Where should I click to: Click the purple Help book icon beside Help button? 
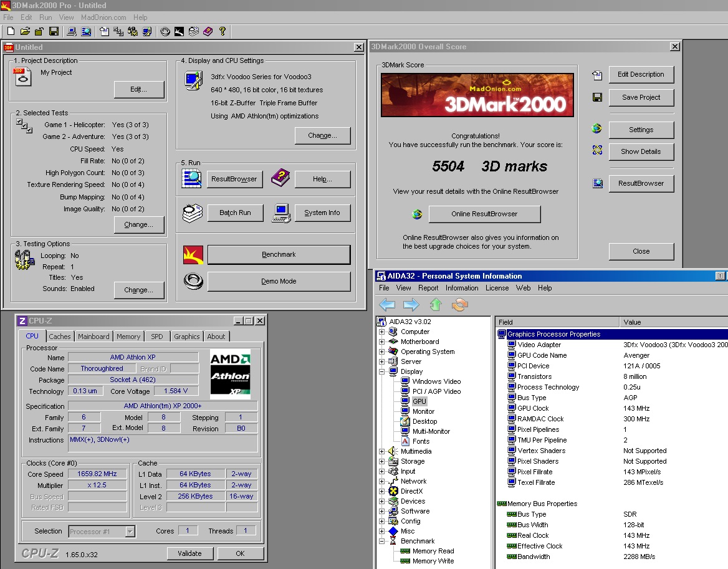[280, 178]
